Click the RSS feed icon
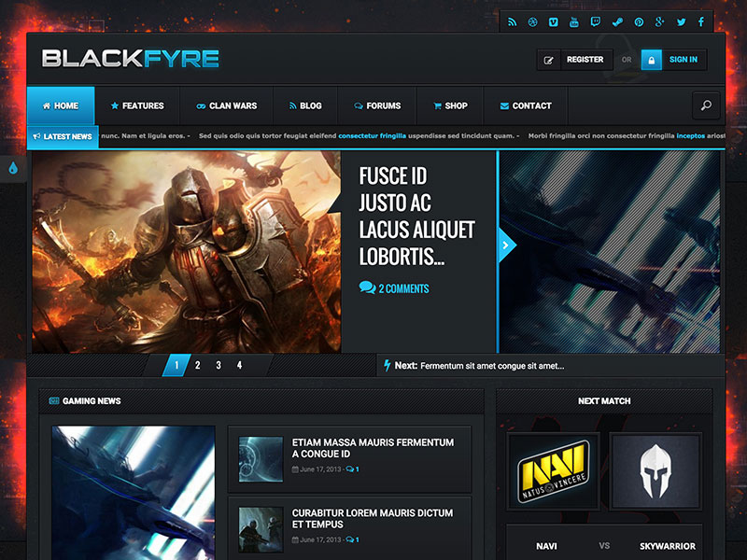Screen dimensions: 747x560 pyautogui.click(x=513, y=20)
